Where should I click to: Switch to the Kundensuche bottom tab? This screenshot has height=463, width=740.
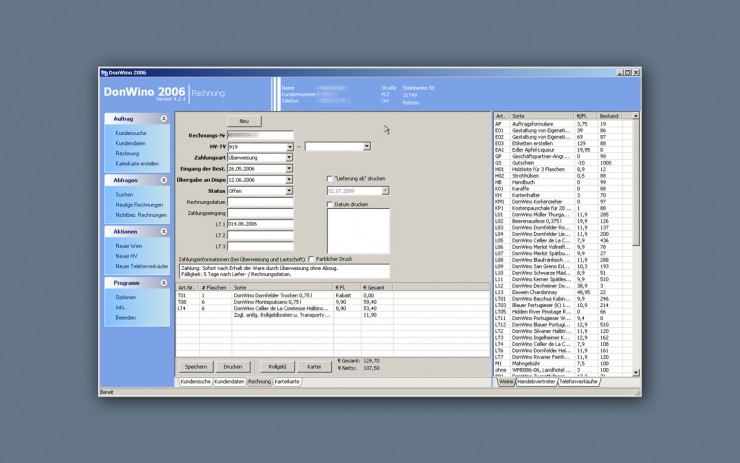195,382
